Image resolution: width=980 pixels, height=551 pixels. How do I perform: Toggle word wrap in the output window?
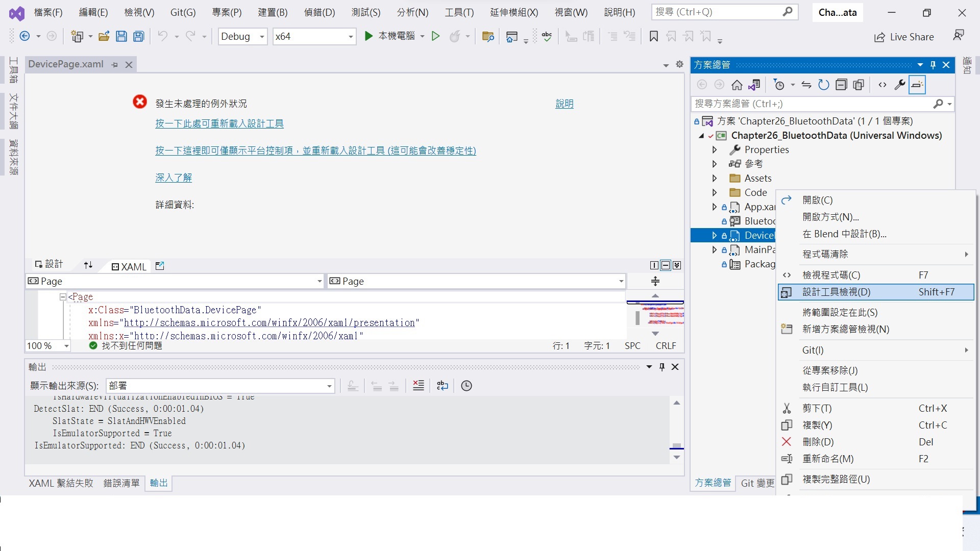(x=442, y=386)
